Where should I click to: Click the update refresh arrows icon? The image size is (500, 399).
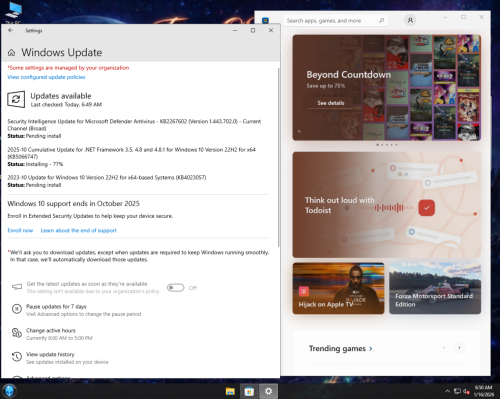pos(16,99)
